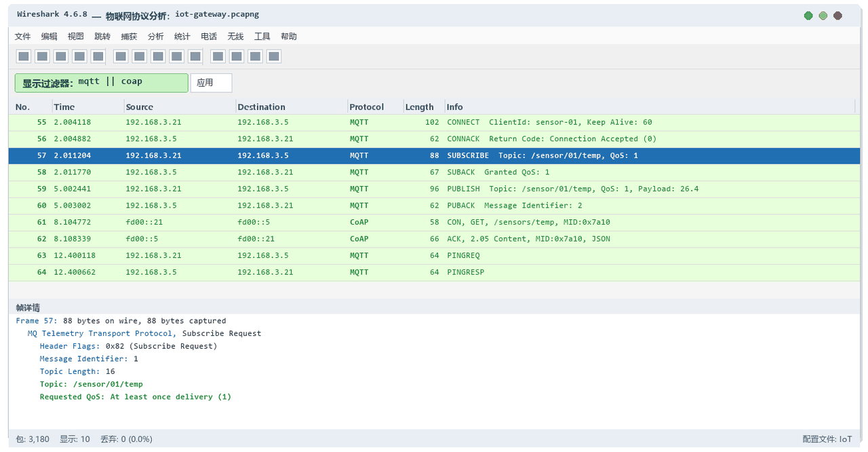Click CoAP protocol cell in packet 61
Screen dimensions: 868x452
point(359,222)
